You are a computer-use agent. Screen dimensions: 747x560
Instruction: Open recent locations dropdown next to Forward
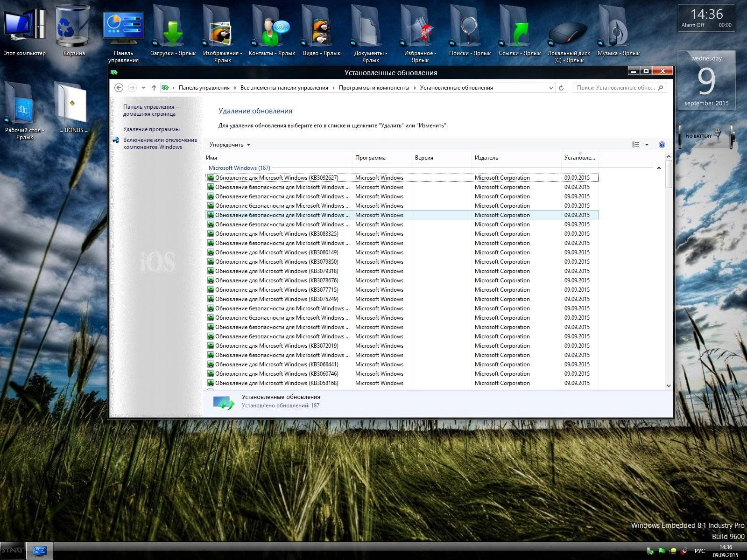click(x=143, y=88)
